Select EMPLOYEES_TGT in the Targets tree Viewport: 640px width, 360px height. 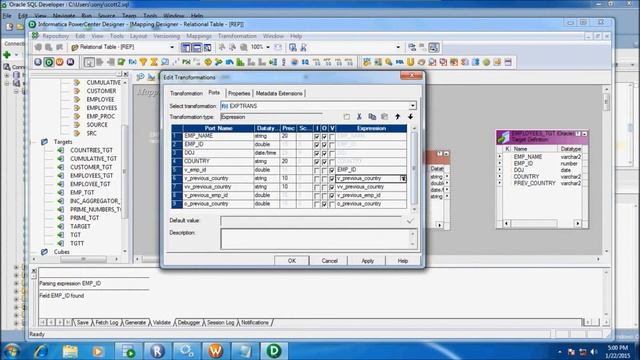[91, 176]
